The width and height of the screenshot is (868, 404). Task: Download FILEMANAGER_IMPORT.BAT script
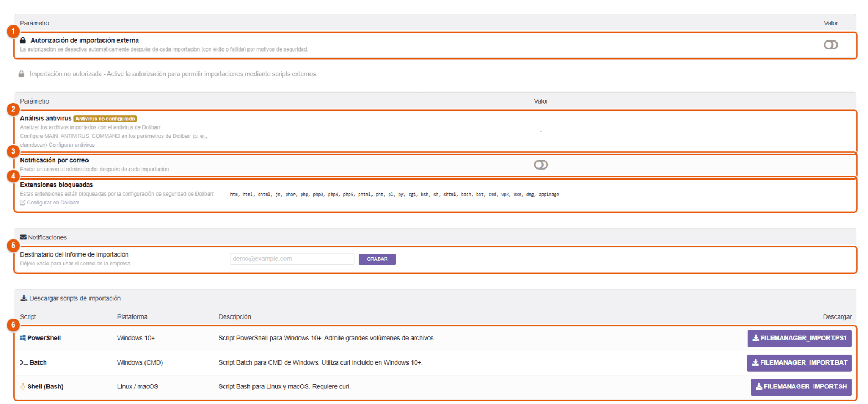click(799, 363)
